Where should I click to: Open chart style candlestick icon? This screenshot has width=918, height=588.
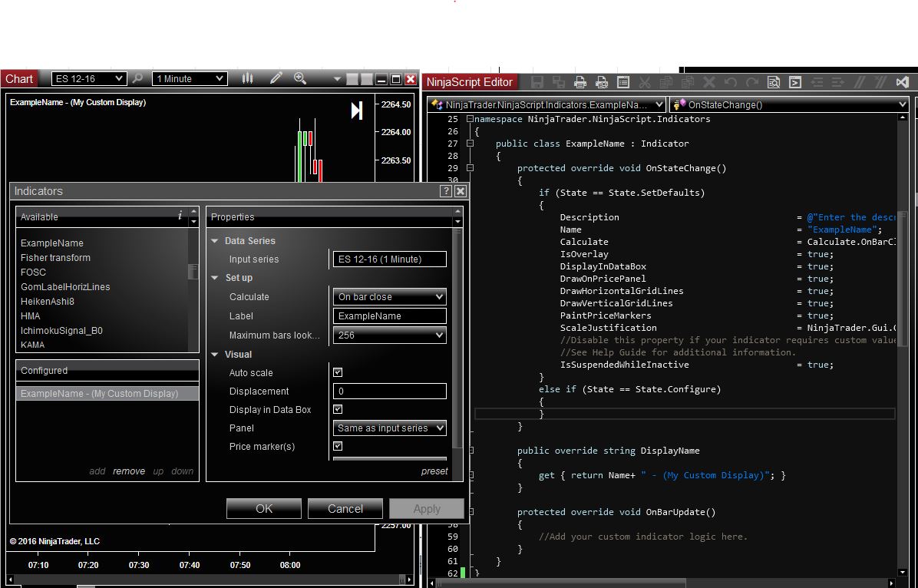coord(247,78)
